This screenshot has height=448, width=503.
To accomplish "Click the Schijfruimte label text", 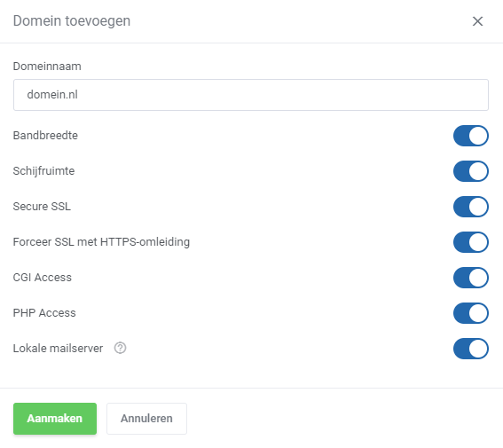I will [x=44, y=171].
